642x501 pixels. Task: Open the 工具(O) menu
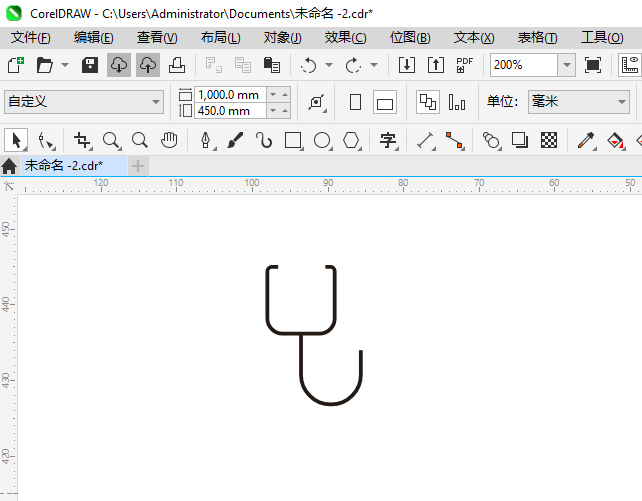point(602,38)
